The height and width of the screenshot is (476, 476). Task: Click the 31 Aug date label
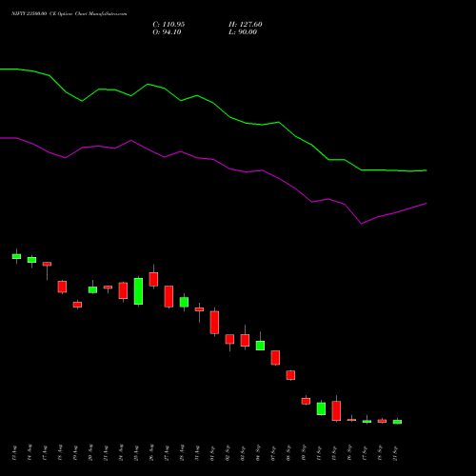[197, 453]
